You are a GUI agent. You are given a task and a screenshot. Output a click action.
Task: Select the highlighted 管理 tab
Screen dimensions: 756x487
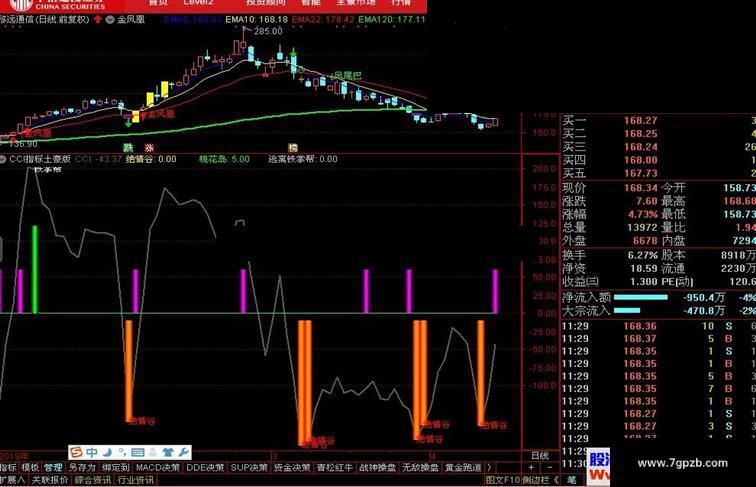click(53, 467)
